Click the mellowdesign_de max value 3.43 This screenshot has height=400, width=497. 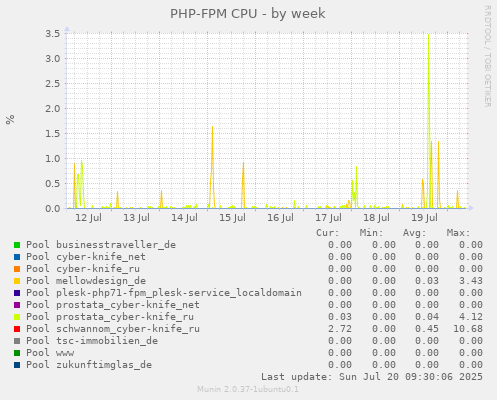point(471,281)
